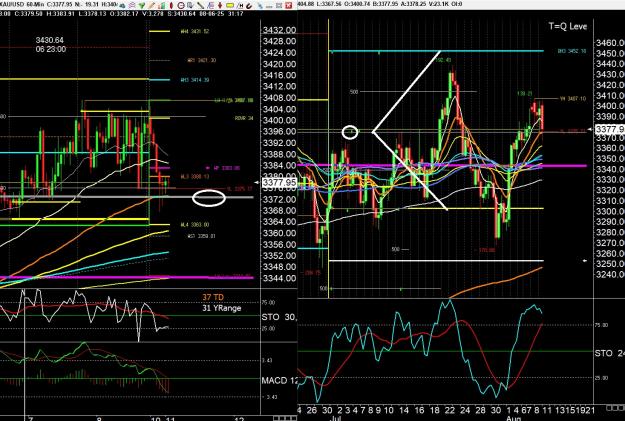
Task: Click the 37 TD orange label
Action: [x=213, y=297]
